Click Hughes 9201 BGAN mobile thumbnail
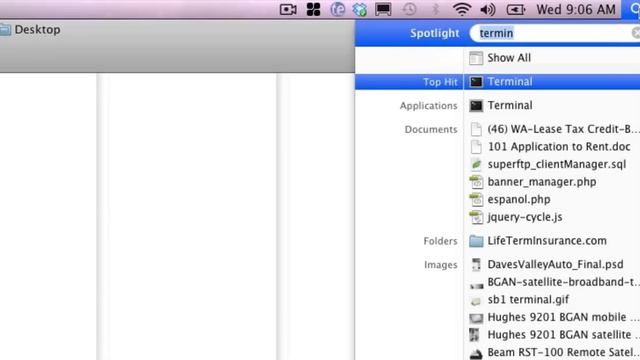The image size is (640, 360). (x=476, y=318)
